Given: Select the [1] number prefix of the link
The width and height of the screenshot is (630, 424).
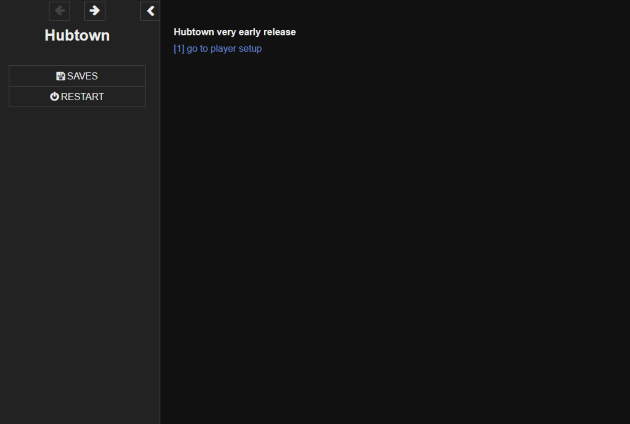Looking at the screenshot, I should 179,49.
